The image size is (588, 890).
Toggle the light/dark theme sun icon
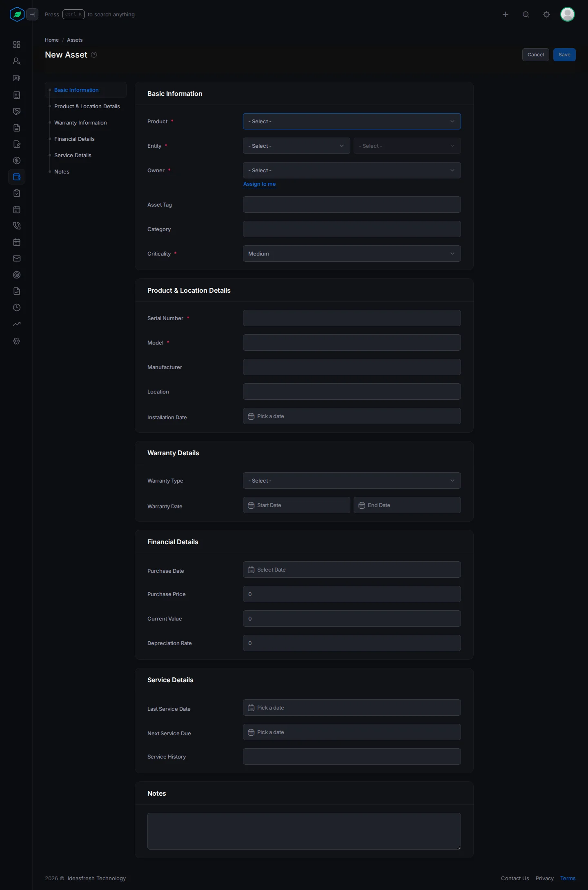pos(546,15)
